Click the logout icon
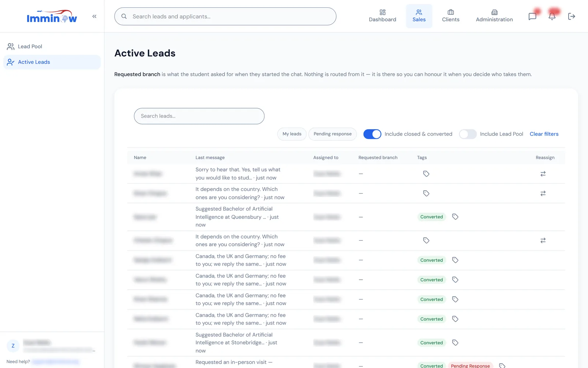 coord(571,16)
